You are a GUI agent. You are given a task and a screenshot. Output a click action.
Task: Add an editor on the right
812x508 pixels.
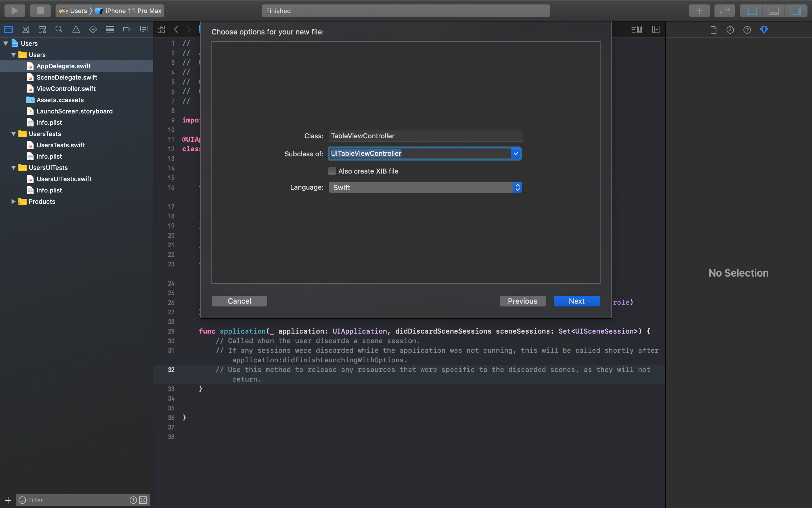pos(656,30)
